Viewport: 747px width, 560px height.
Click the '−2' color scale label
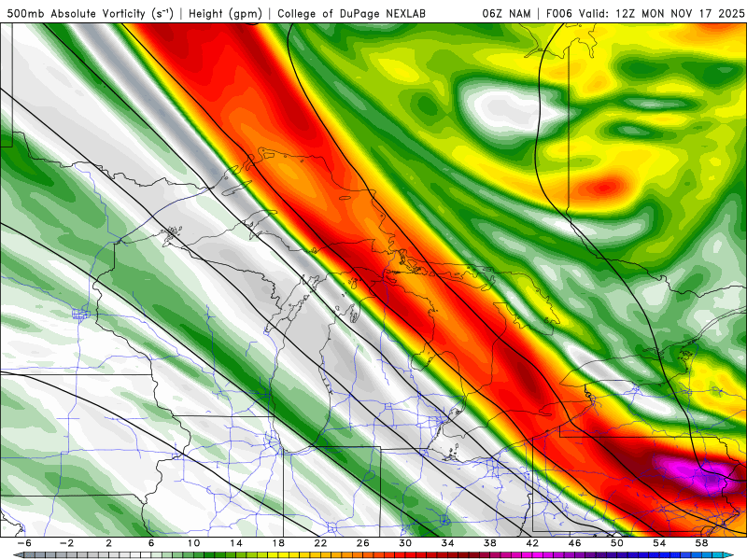66,543
